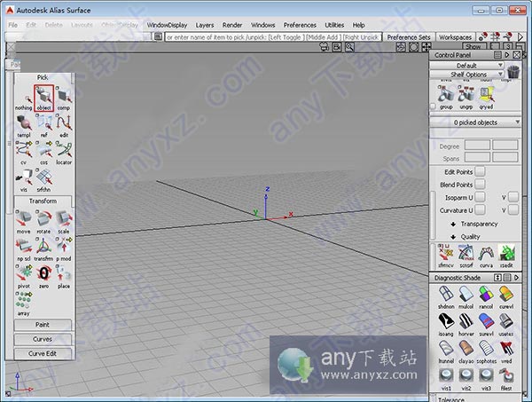Toggle the Edit Points checkbox
Image resolution: width=532 pixels, height=402 pixels.
click(480, 171)
